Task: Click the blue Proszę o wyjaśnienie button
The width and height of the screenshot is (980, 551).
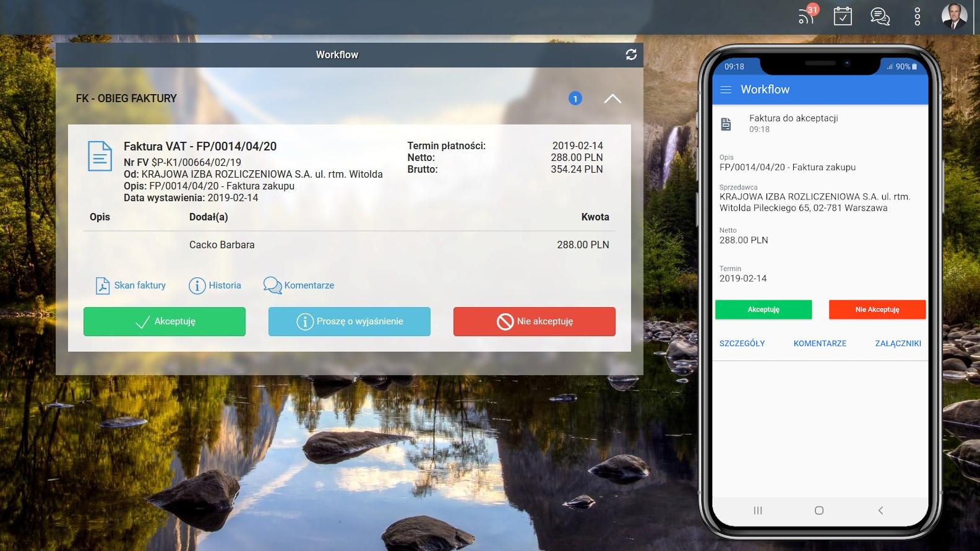Action: click(350, 321)
